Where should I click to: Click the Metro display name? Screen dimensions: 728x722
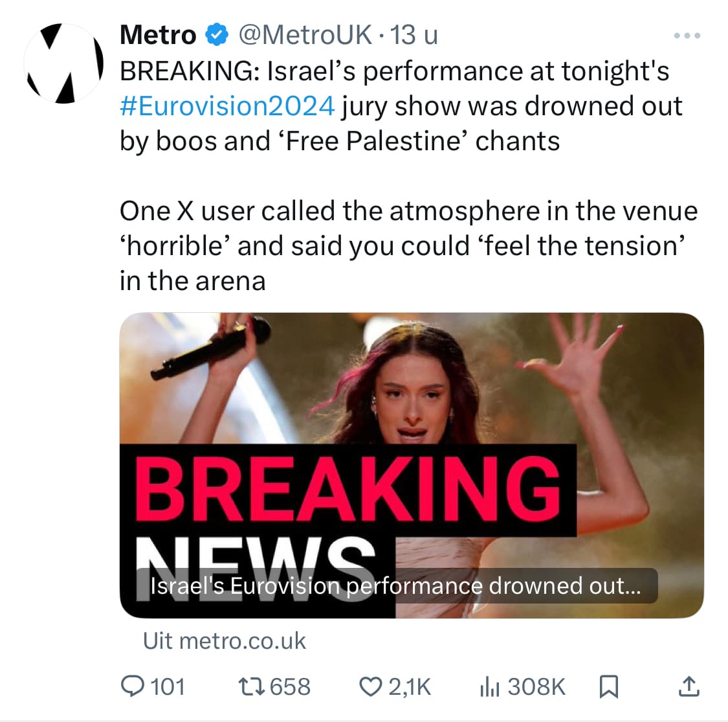[x=158, y=35]
